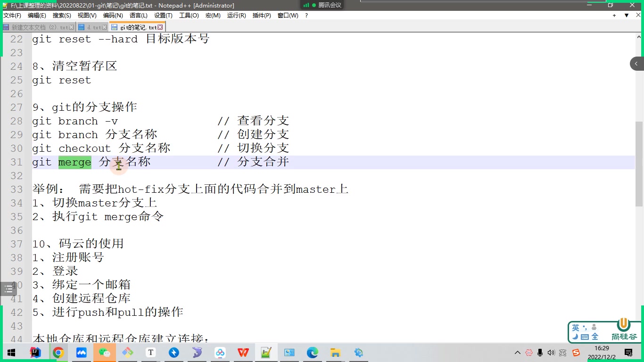The width and height of the screenshot is (644, 362).
Task: Switch to Notepad++ via its green taskbar icon
Action: (265, 352)
